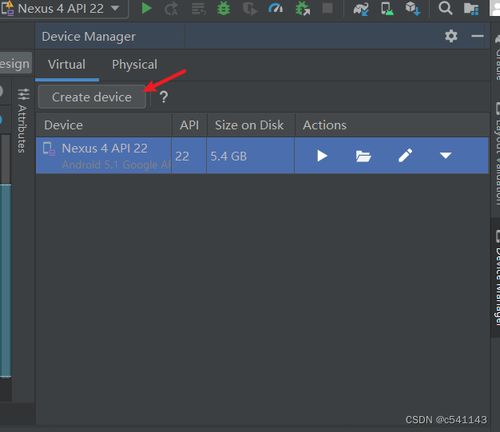
Task: Click the green Debug bug icon
Action: (x=223, y=8)
